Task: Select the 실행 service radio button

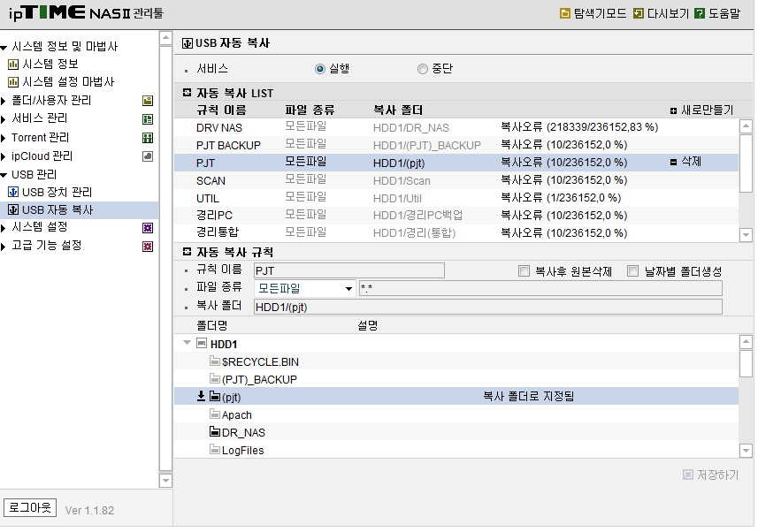Action: tap(320, 69)
